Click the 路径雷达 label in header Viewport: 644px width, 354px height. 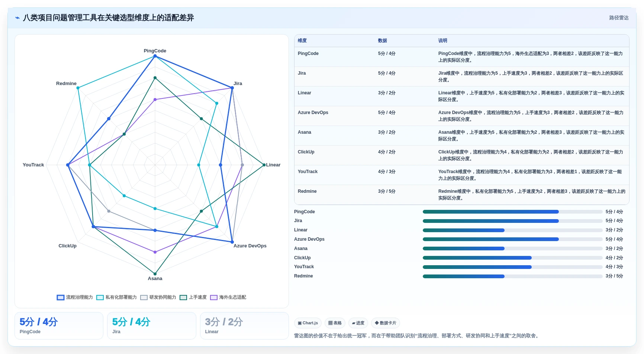[619, 18]
